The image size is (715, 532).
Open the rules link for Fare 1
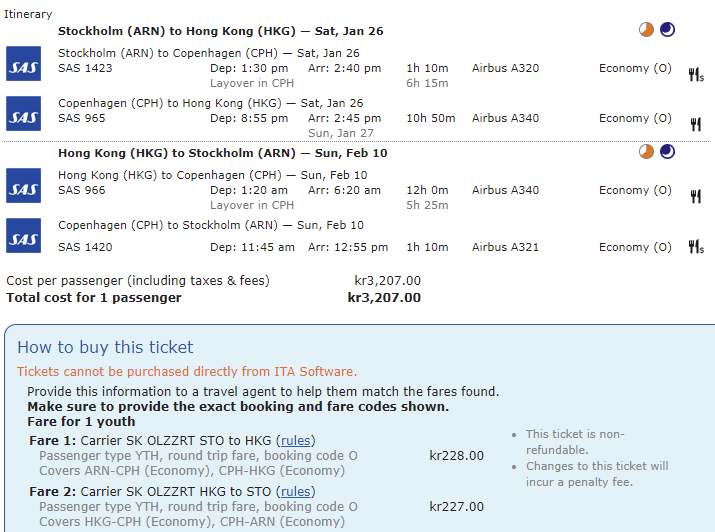[294, 440]
